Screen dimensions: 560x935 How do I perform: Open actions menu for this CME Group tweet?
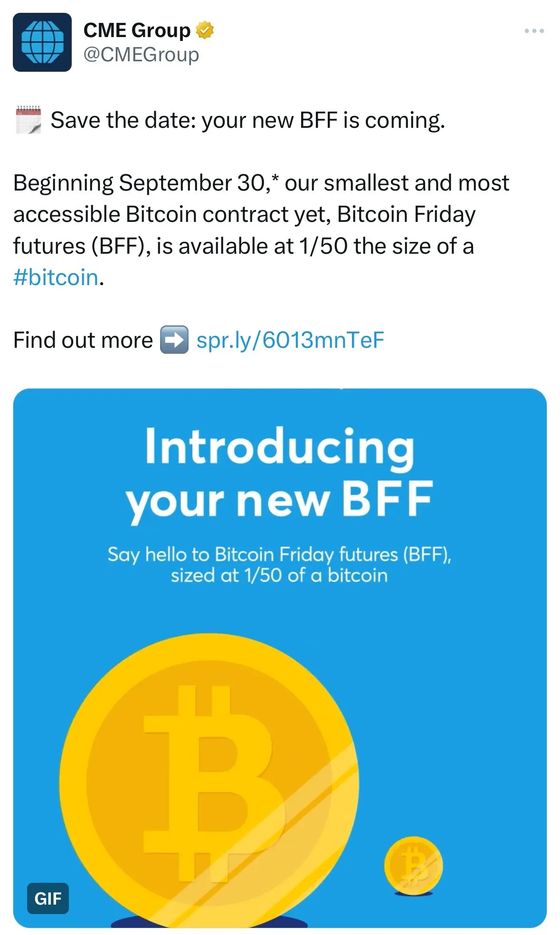pyautogui.click(x=533, y=30)
